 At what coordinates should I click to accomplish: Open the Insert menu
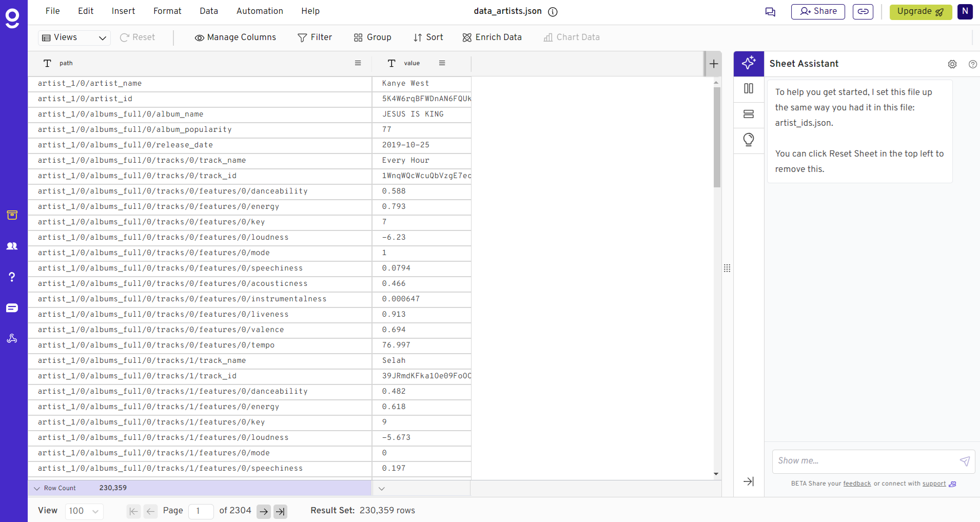(x=123, y=11)
